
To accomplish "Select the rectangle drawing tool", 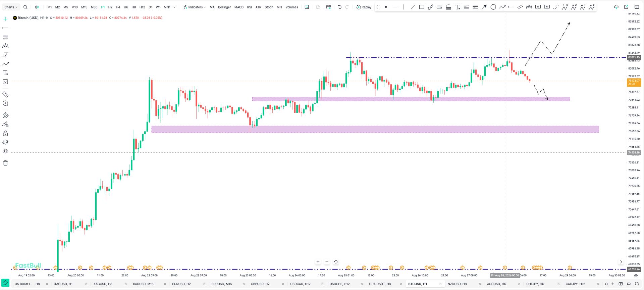I will [x=422, y=7].
